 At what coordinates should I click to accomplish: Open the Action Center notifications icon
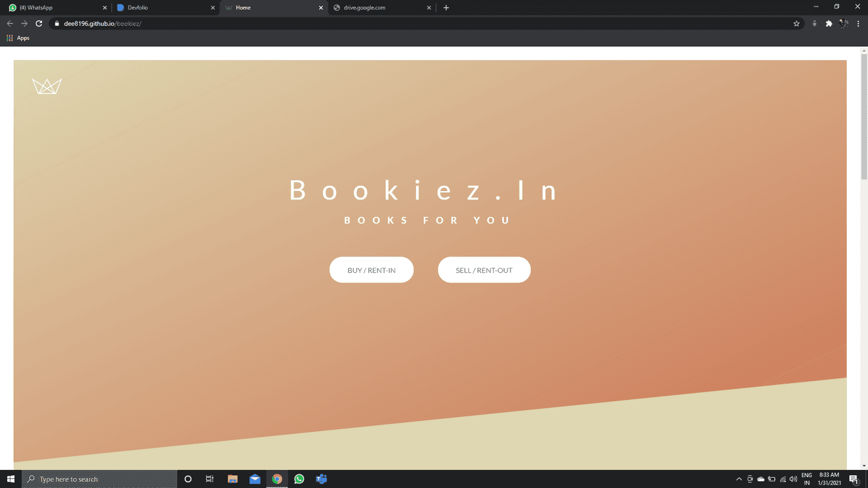tap(854, 479)
